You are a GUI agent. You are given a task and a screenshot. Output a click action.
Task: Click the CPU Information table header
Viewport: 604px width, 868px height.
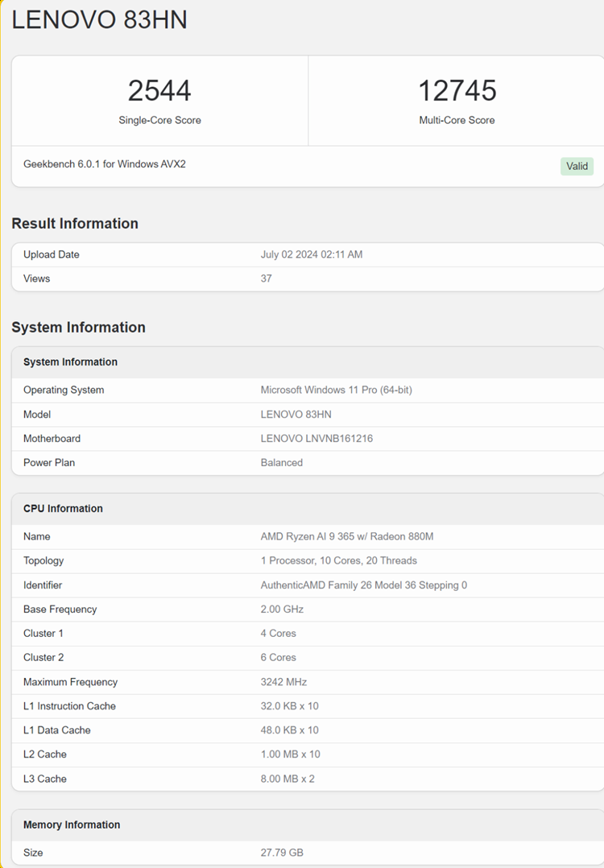[63, 509]
